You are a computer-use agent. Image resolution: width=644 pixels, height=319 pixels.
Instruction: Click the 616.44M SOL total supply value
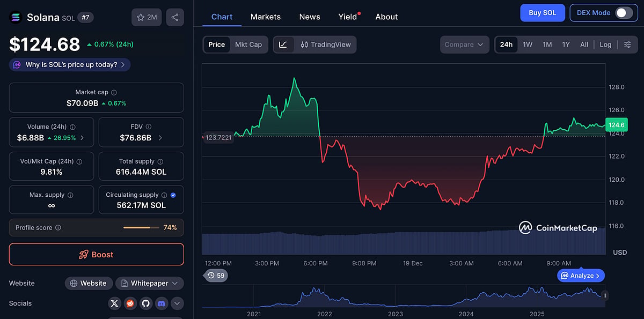141,172
